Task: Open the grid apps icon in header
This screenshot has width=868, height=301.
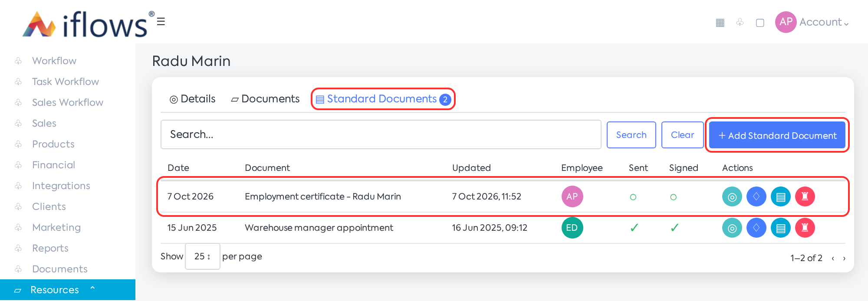Action: [x=720, y=23]
